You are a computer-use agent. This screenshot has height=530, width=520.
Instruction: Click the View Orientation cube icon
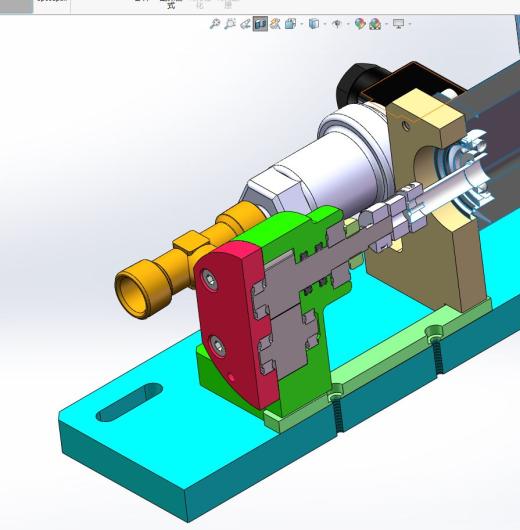(290, 24)
